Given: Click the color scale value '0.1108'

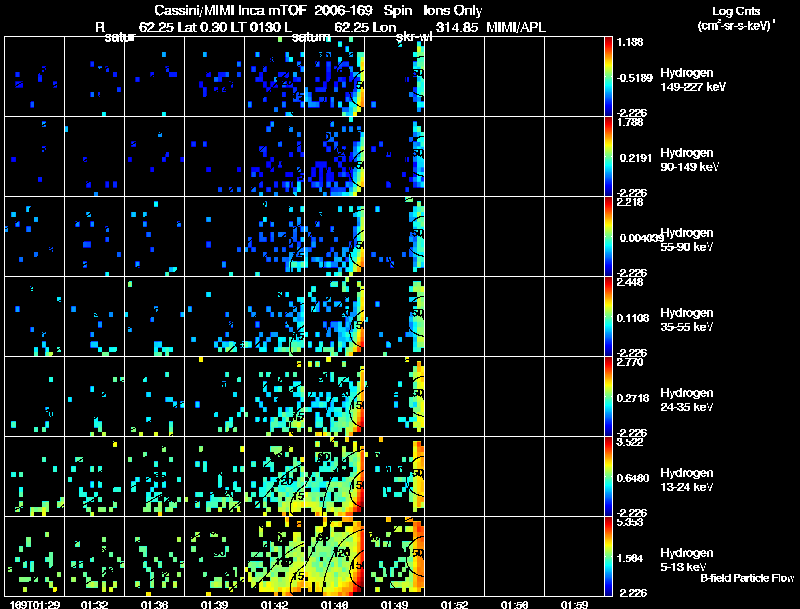Looking at the screenshot, I should click(x=633, y=318).
